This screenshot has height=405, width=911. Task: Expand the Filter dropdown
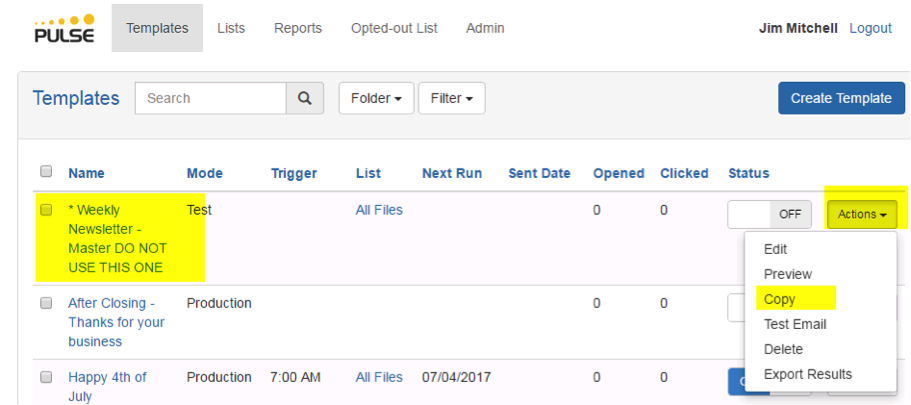pos(451,98)
